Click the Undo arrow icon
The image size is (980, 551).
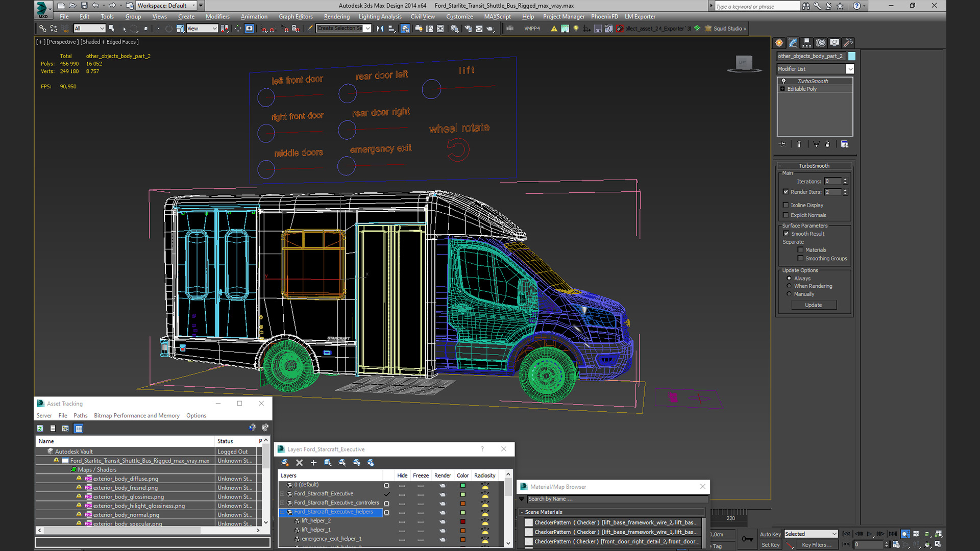(x=95, y=6)
